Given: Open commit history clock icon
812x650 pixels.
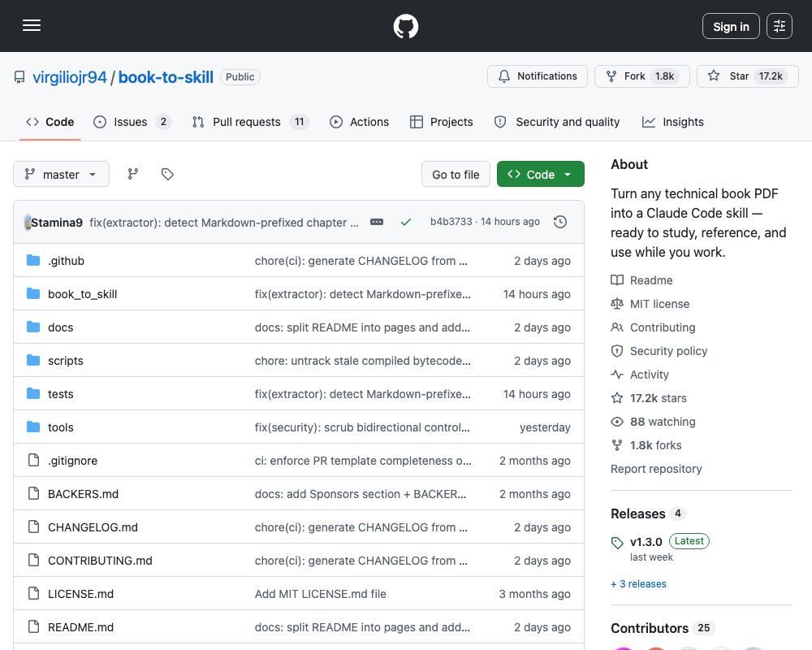Looking at the screenshot, I should pyautogui.click(x=559, y=222).
